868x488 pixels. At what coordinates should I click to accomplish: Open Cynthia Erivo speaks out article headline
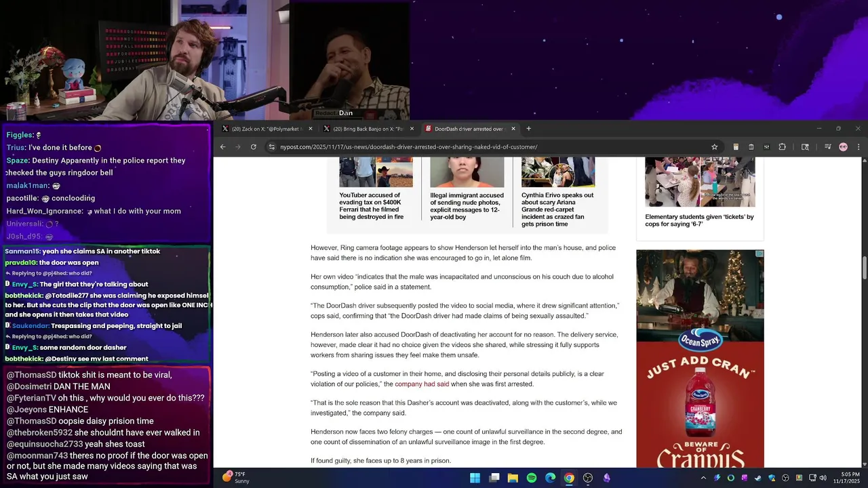tap(557, 209)
